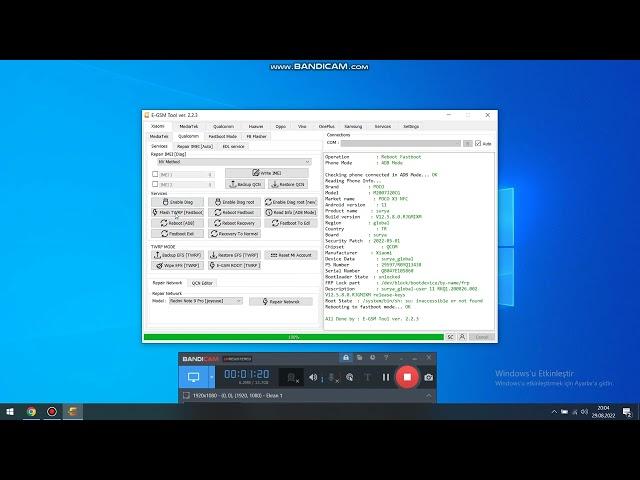Open the EDL service tab
640x480 pixels.
(x=233, y=147)
